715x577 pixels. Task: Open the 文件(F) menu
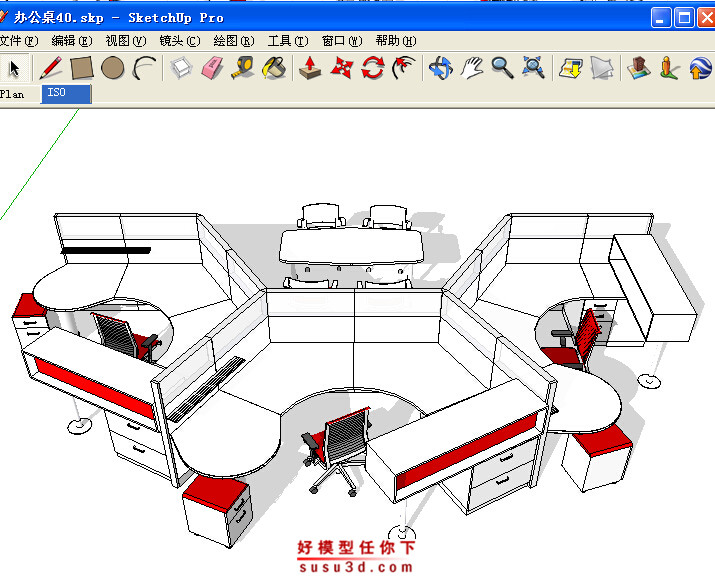click(19, 41)
